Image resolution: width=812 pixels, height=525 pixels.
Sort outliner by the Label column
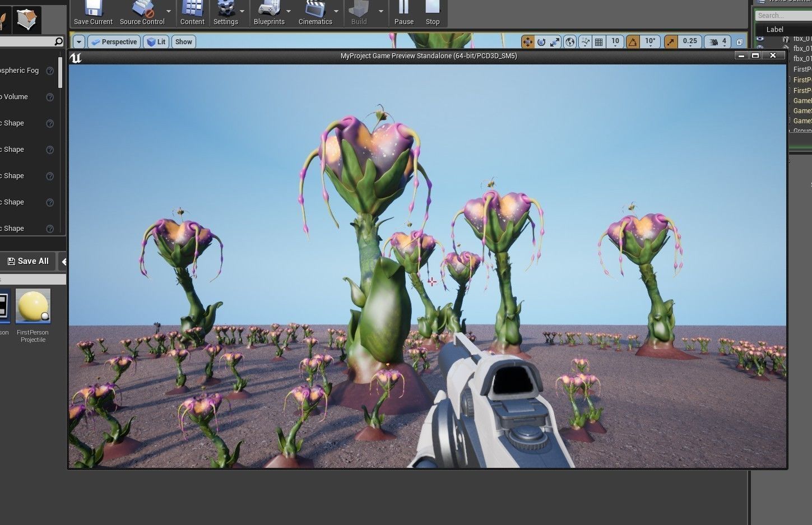(x=775, y=30)
